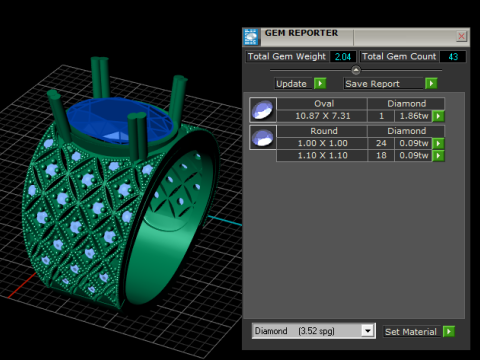Collapse panel using the round arrow handle
Viewport: 480px width, 360px height.
pos(356,70)
